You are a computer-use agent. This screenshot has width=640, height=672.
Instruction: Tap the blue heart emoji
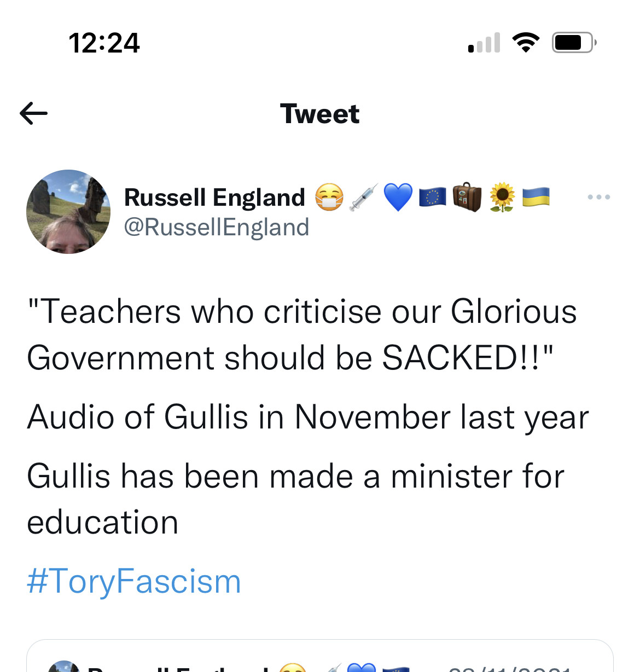(x=398, y=198)
